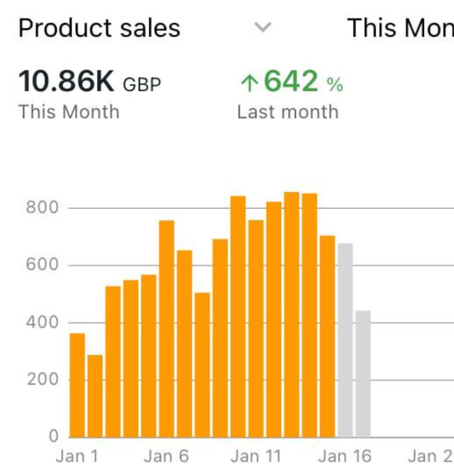
Task: Click the tallest orange bar in the chart
Action: pyautogui.click(x=292, y=315)
